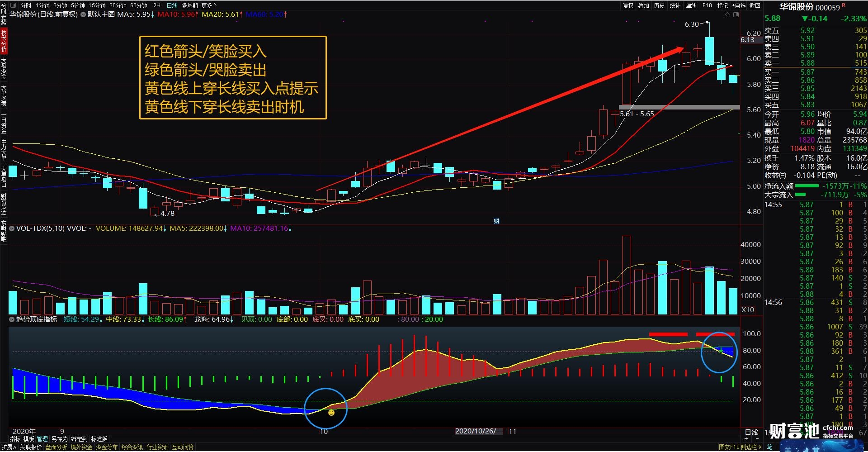
Task: Toggle the panel layout icon at top-left
Action: click(13, 5)
